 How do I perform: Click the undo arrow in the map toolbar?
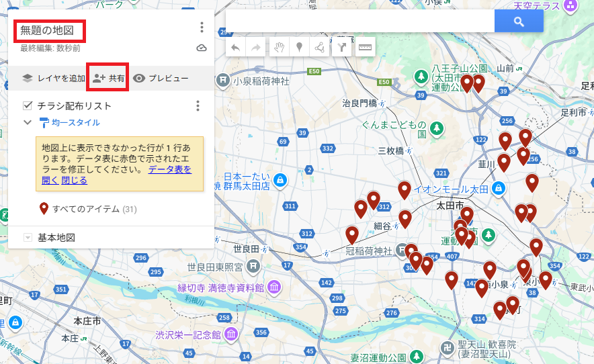coord(236,48)
